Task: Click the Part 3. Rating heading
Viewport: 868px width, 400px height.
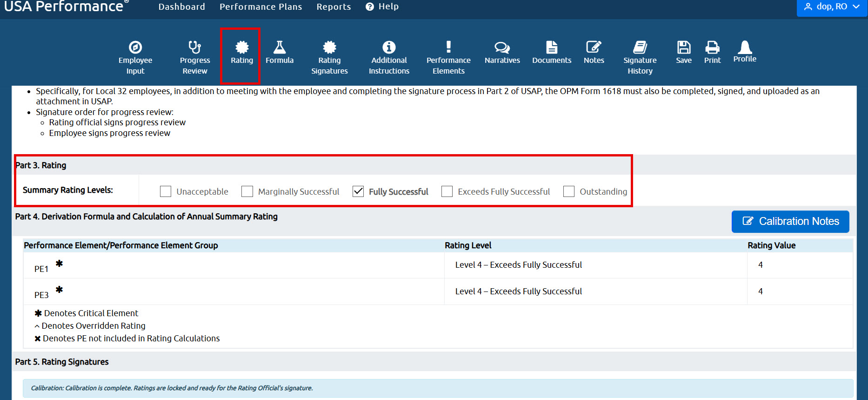Action: tap(41, 165)
